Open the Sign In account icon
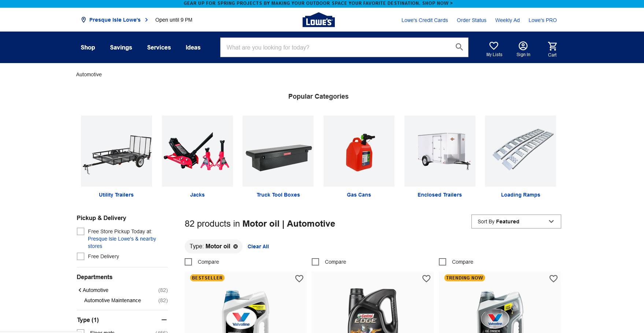Image resolution: width=644 pixels, height=333 pixels. point(523,45)
